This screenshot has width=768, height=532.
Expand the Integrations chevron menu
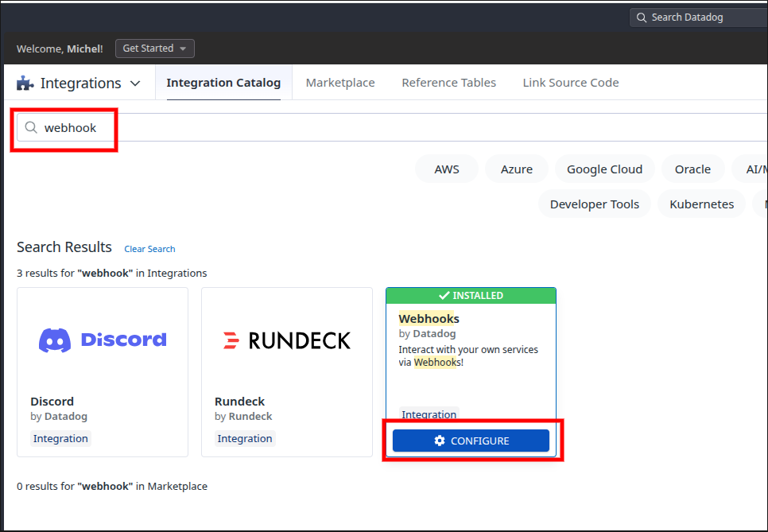pos(135,83)
